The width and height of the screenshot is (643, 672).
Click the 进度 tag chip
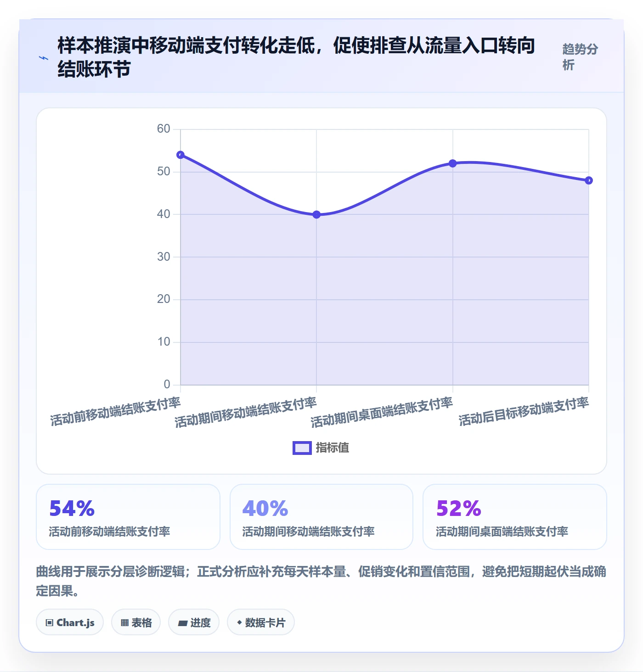pos(194,622)
